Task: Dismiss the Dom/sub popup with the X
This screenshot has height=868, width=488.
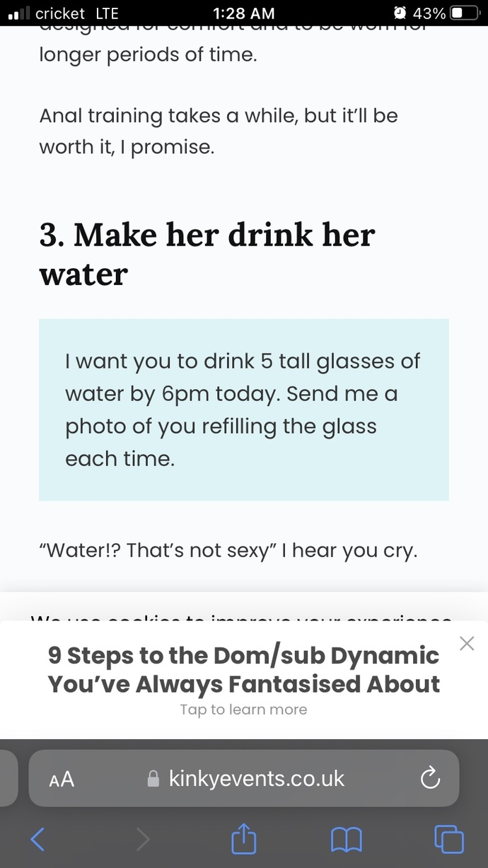Action: 467,644
